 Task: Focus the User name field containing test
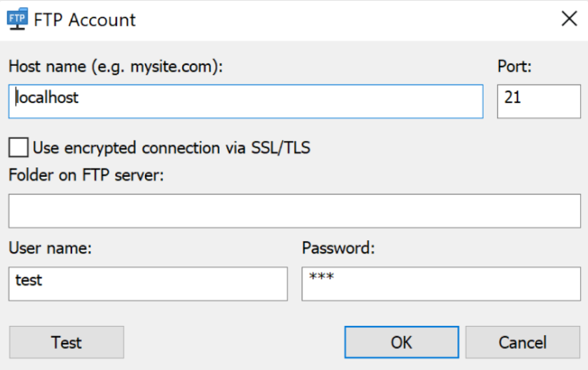[148, 284]
